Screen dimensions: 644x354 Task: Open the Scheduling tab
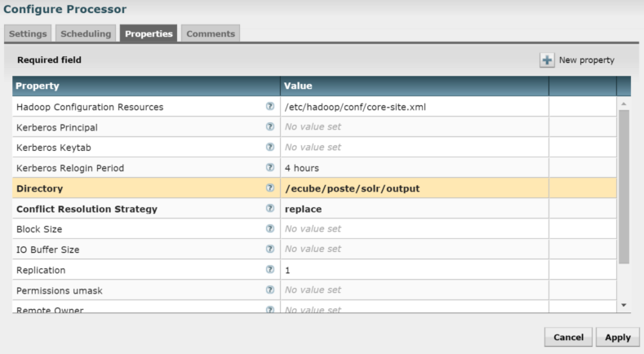point(86,33)
